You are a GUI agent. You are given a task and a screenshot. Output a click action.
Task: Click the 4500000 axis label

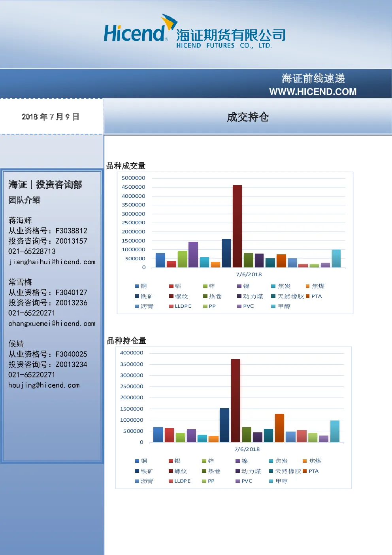point(134,187)
